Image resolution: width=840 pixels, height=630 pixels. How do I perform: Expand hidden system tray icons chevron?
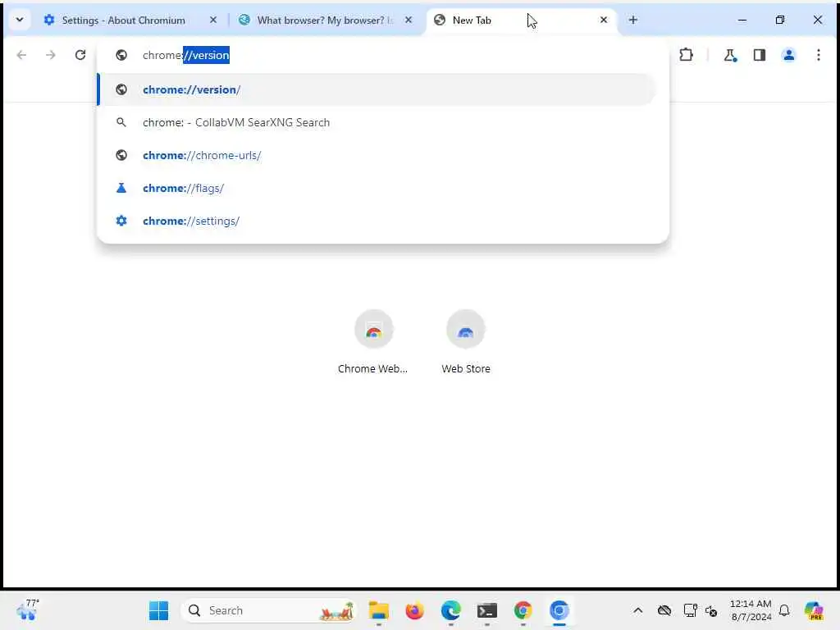637,610
